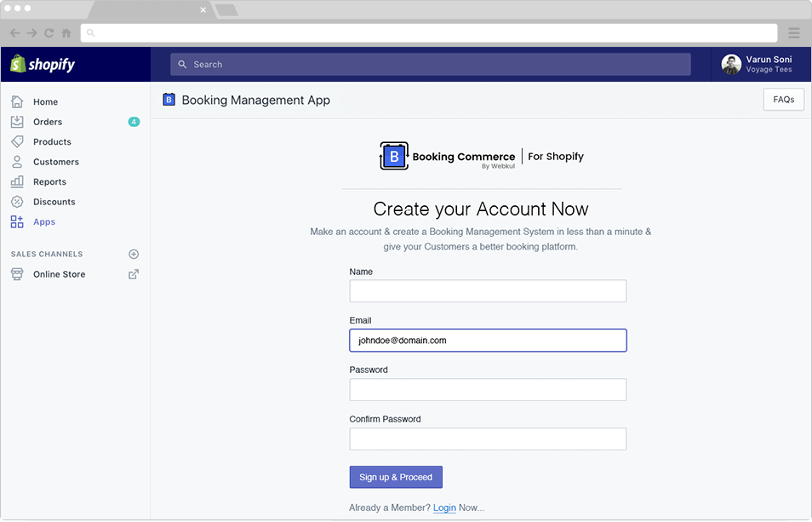Open the FAQs panel
The width and height of the screenshot is (812, 522).
[783, 99]
